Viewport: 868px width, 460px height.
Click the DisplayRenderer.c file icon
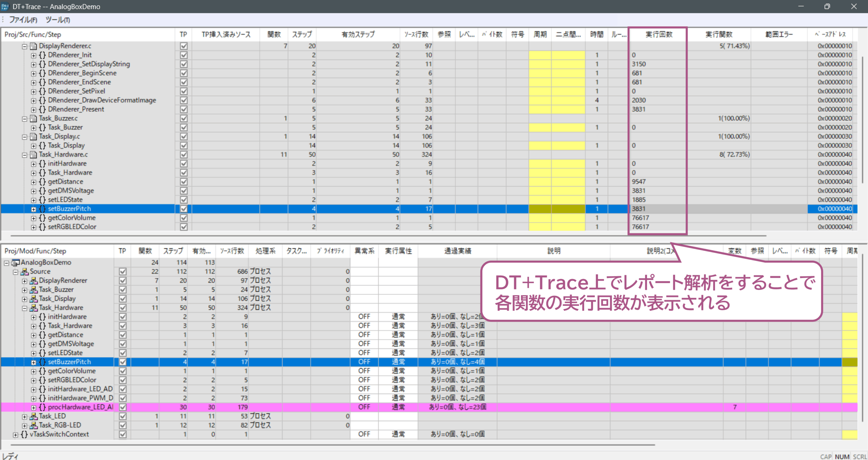(x=33, y=46)
